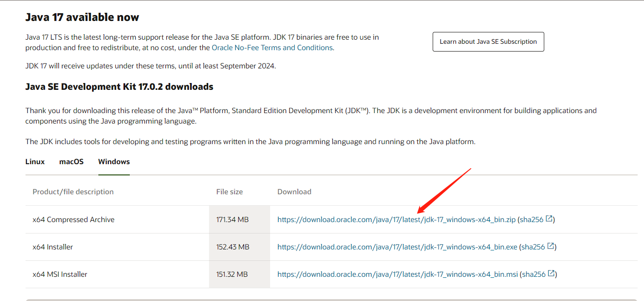
Task: Click Learn about Java SE Subscription button
Action: click(488, 42)
